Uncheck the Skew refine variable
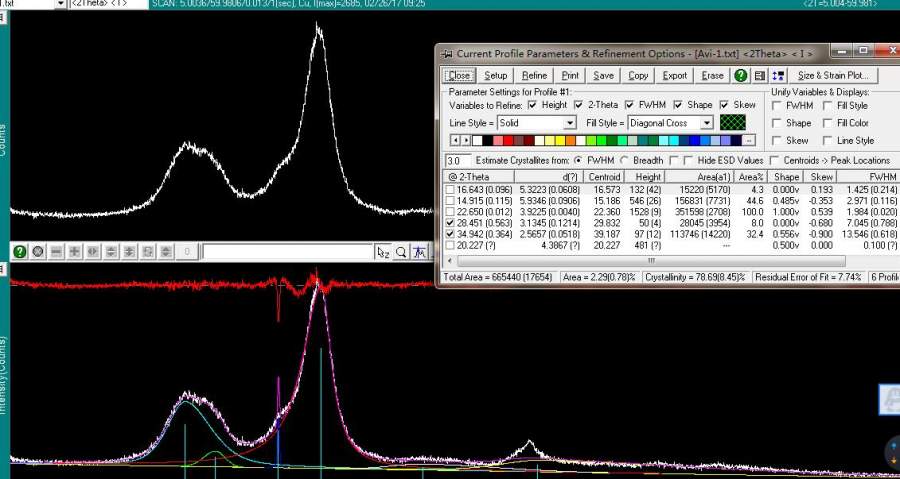The image size is (900, 479). tap(725, 105)
